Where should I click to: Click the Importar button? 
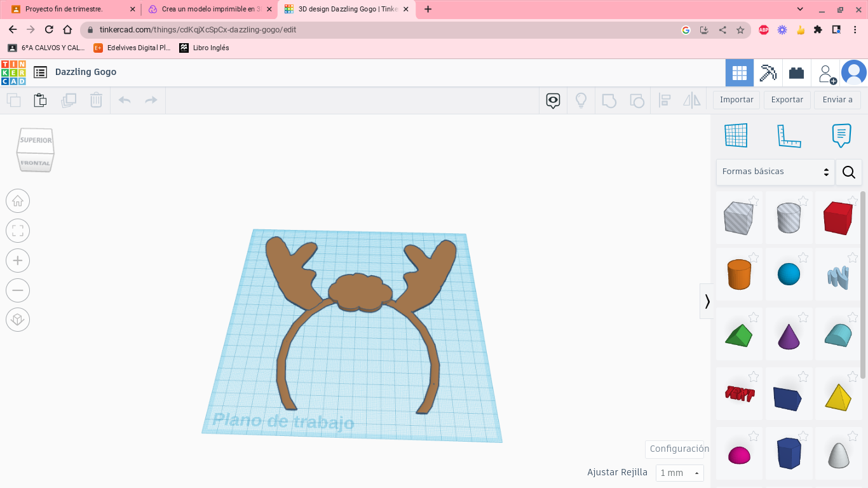click(736, 100)
